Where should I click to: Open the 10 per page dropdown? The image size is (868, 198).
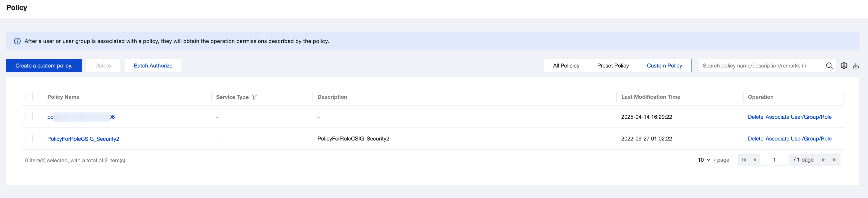(x=704, y=160)
